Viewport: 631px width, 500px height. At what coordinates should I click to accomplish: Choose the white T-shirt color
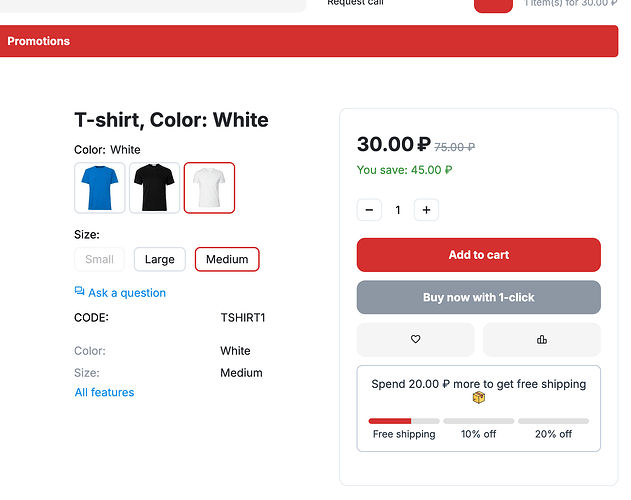tap(209, 188)
